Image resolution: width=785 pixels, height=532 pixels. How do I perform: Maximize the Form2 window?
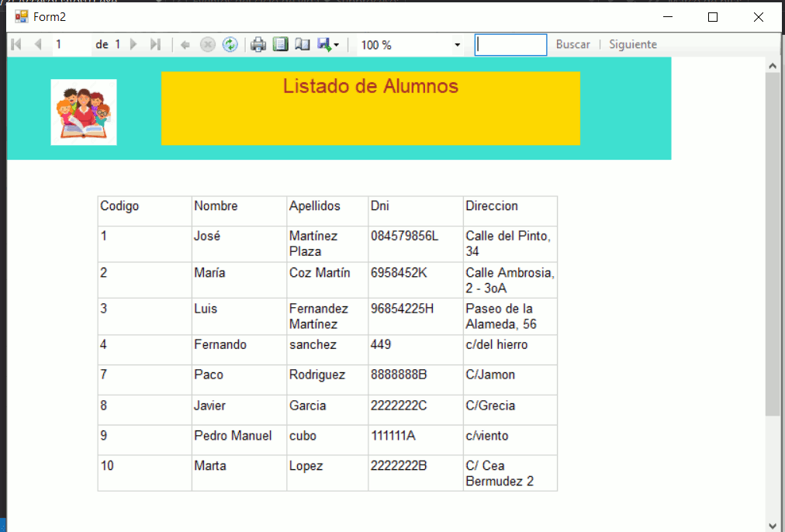point(713,16)
